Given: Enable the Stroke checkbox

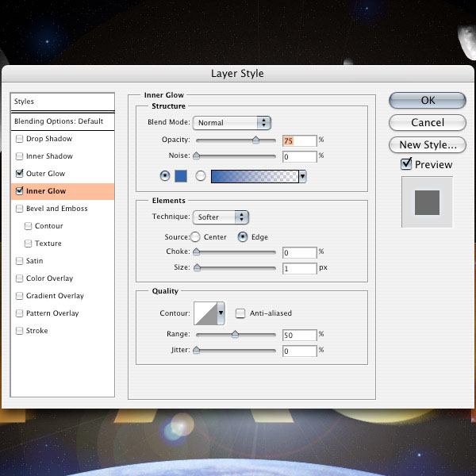Looking at the screenshot, I should (19, 331).
